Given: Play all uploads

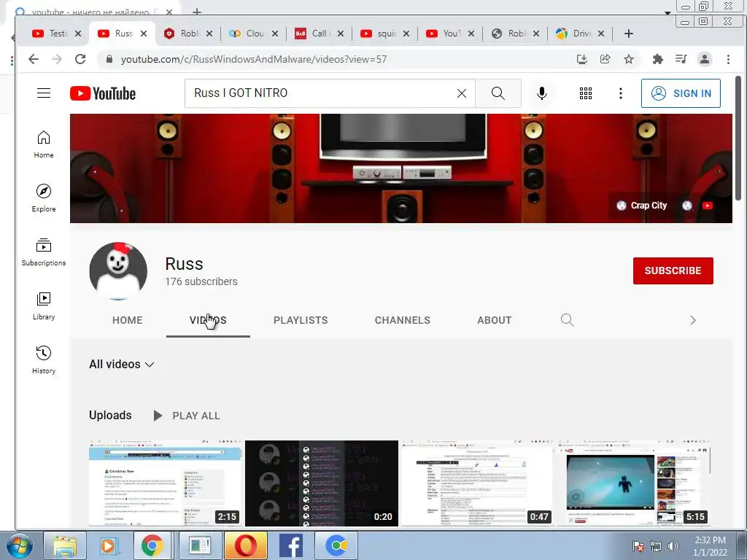Looking at the screenshot, I should coord(187,416).
